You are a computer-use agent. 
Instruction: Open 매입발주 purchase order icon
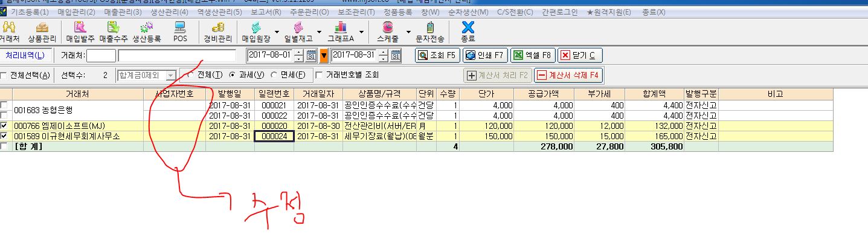80,31
